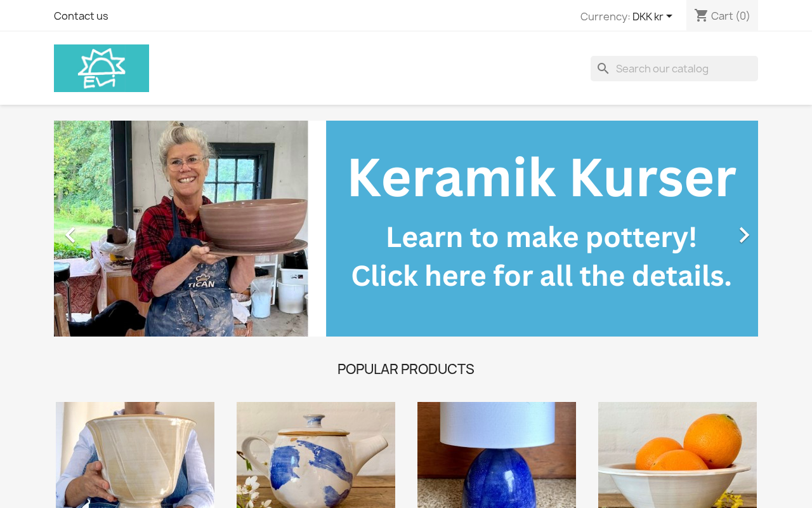This screenshot has height=508, width=812.
Task: Go to next carousel slide arrow
Action: tap(744, 236)
